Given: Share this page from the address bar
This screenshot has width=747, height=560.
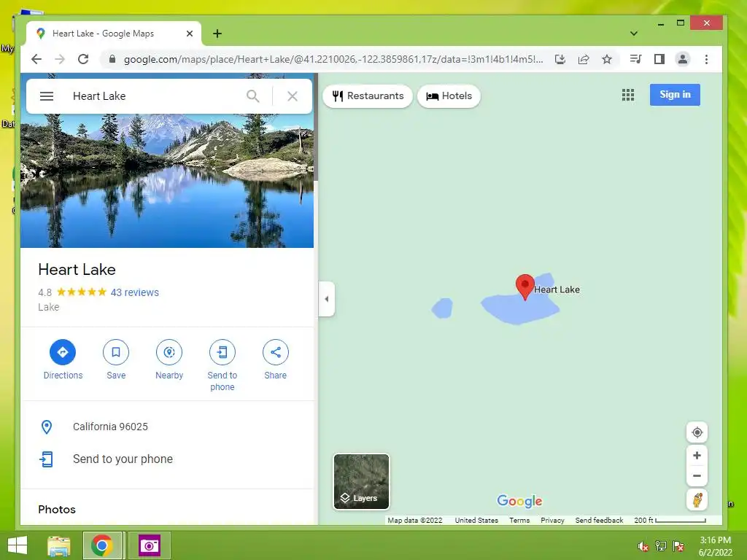Looking at the screenshot, I should tap(584, 59).
